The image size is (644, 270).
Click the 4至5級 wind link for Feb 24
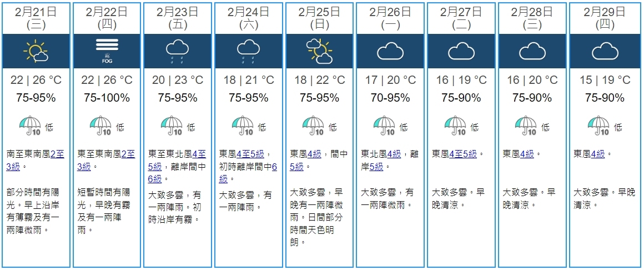pos(250,154)
